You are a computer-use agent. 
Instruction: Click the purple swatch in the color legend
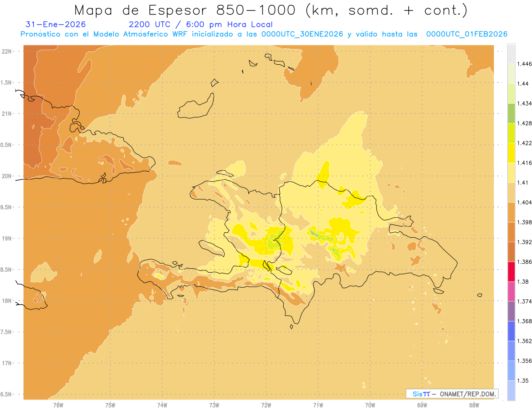pyautogui.click(x=511, y=311)
